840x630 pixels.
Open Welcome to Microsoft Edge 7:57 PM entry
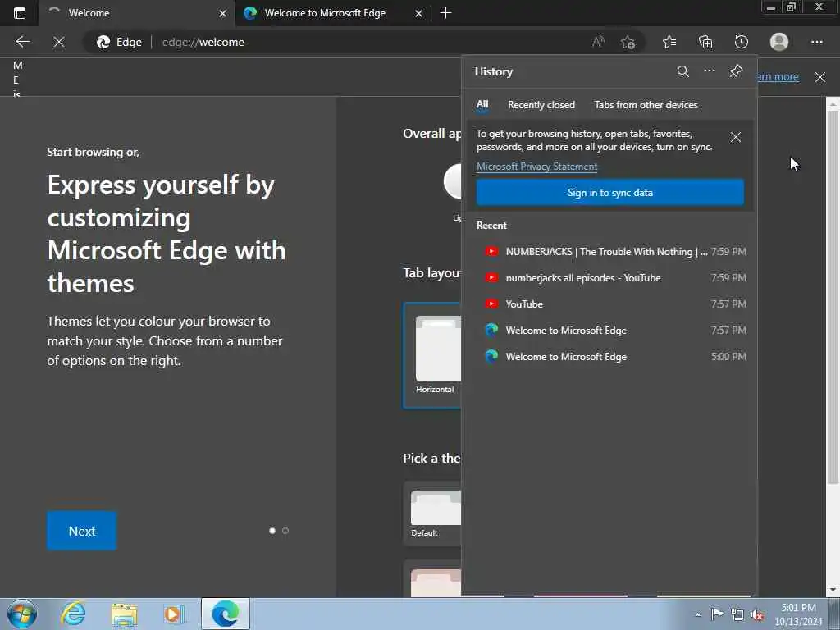click(609, 330)
